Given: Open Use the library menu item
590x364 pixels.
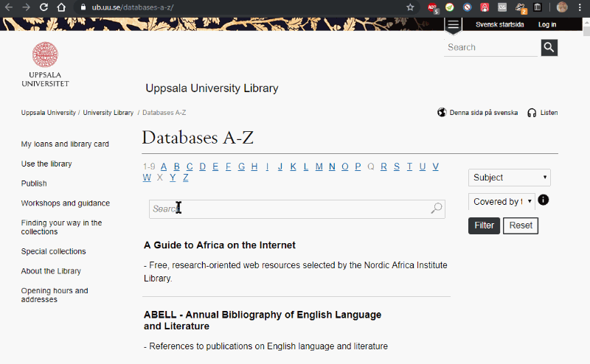Looking at the screenshot, I should pos(46,164).
